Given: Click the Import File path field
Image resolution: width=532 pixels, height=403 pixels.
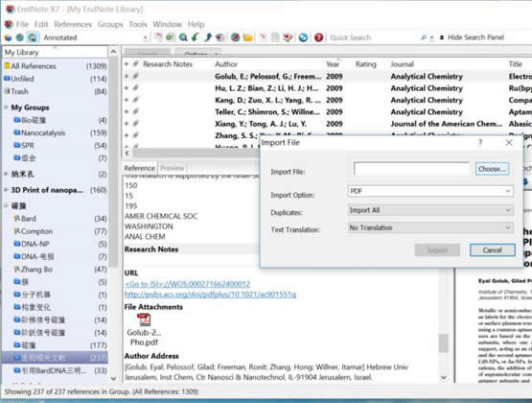Looking at the screenshot, I should click(411, 169).
